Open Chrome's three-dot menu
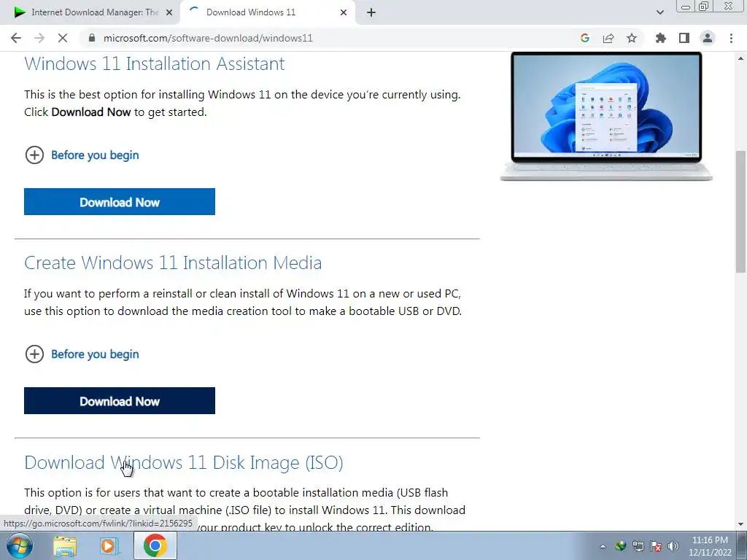 coord(731,38)
